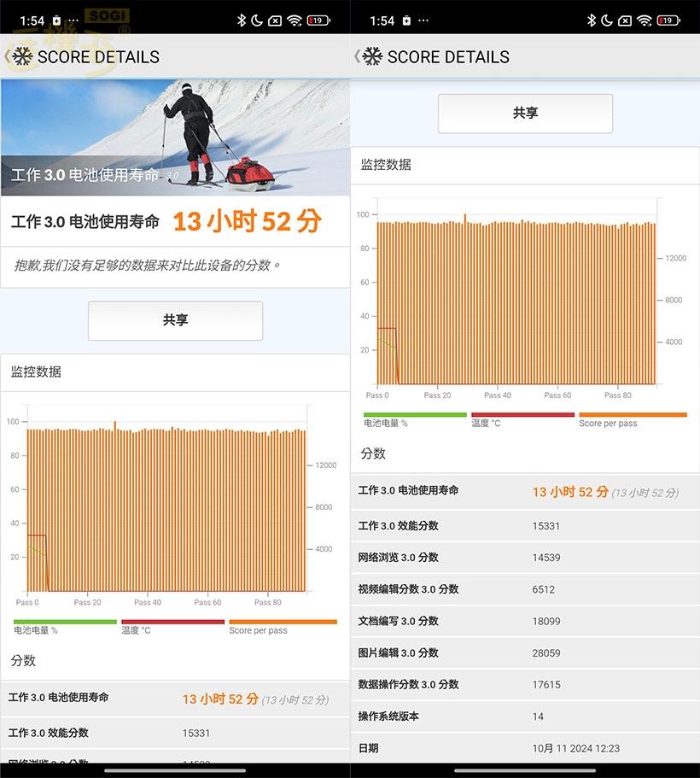Screen dimensions: 700x778
Task: Tap the SCORE DETAILS title on right screen
Action: pyautogui.click(x=448, y=57)
